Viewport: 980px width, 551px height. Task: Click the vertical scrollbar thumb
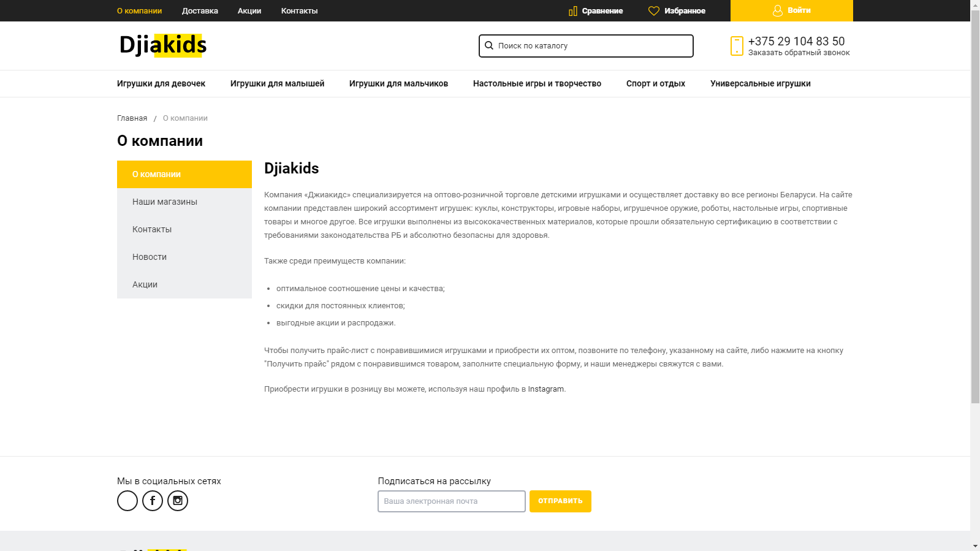(x=975, y=207)
